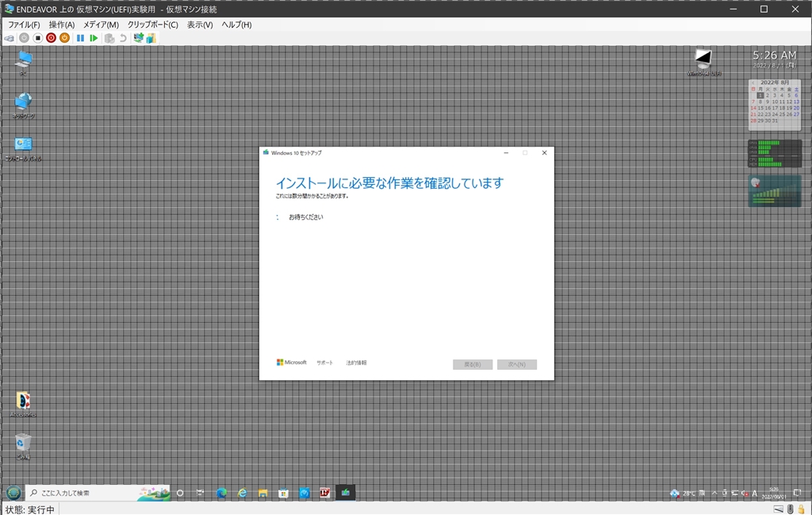
Task: Click the red Shut Down icon
Action: tap(51, 38)
